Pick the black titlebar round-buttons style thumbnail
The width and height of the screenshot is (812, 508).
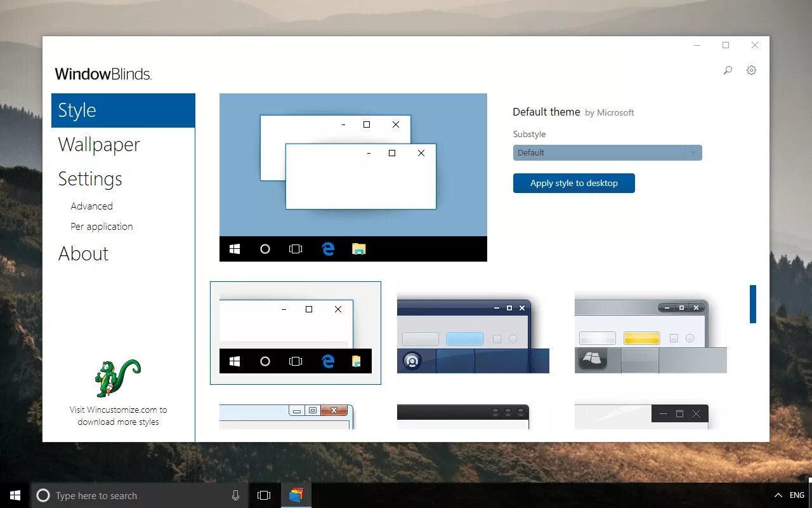pos(463,417)
